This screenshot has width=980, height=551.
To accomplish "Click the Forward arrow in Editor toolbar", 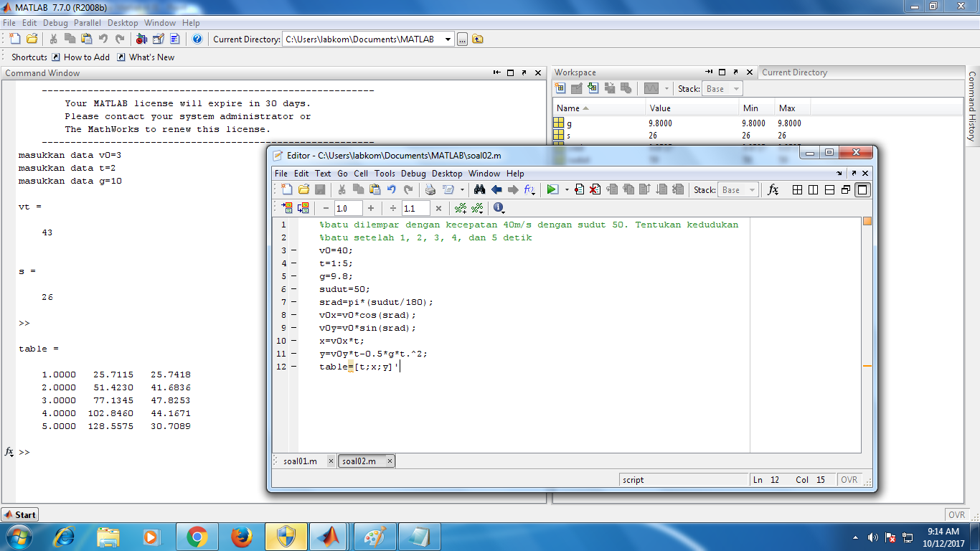I will click(513, 190).
